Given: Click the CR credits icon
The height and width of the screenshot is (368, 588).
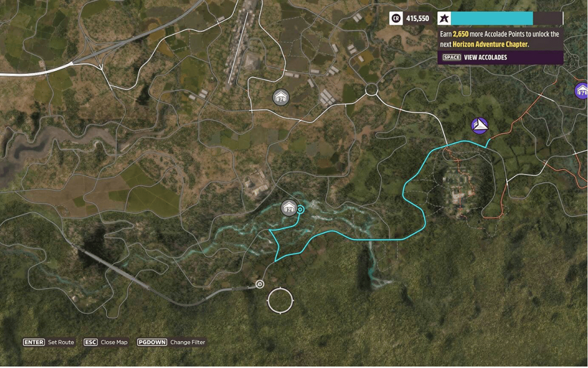Looking at the screenshot, I should pyautogui.click(x=396, y=19).
